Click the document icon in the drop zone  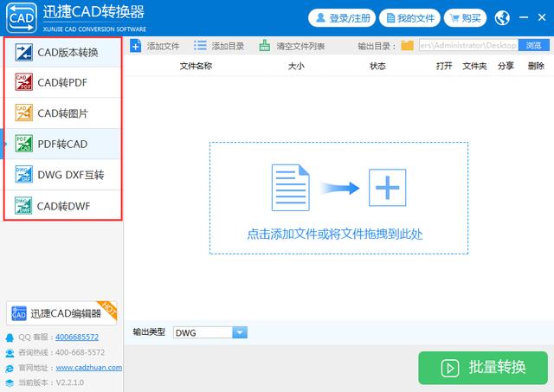click(x=291, y=188)
